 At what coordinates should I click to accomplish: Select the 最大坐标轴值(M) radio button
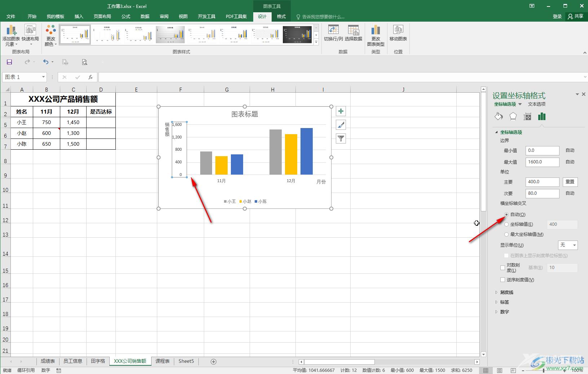pos(506,234)
